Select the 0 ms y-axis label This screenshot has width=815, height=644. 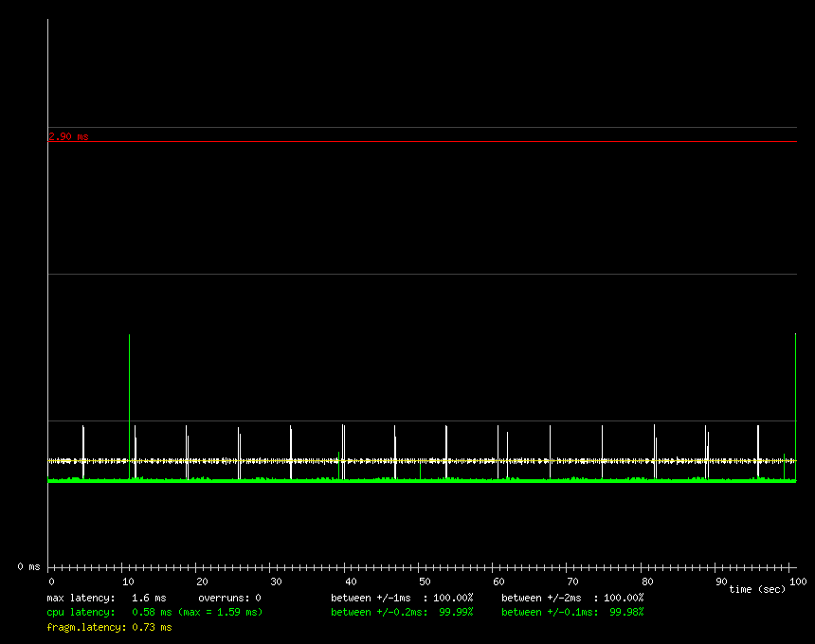pyautogui.click(x=28, y=566)
